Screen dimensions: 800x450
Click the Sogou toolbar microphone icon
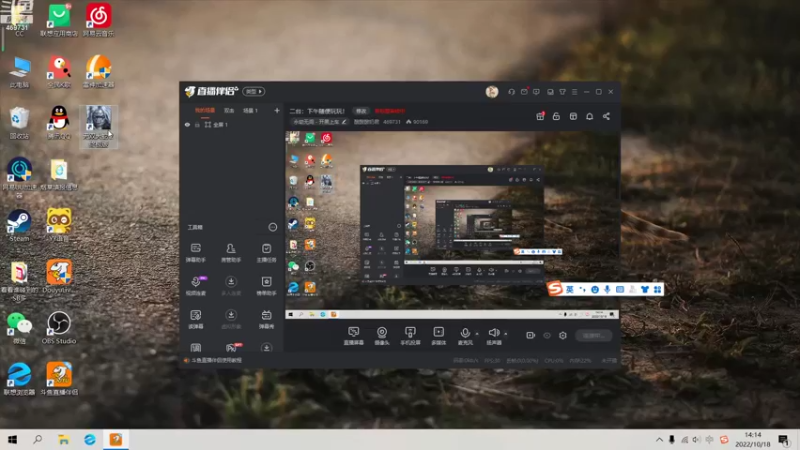coord(607,289)
